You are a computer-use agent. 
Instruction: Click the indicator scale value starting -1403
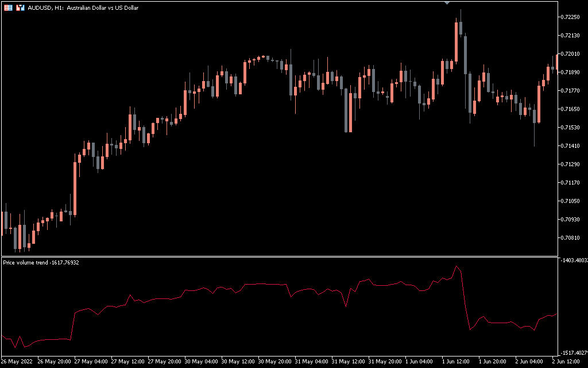573,260
